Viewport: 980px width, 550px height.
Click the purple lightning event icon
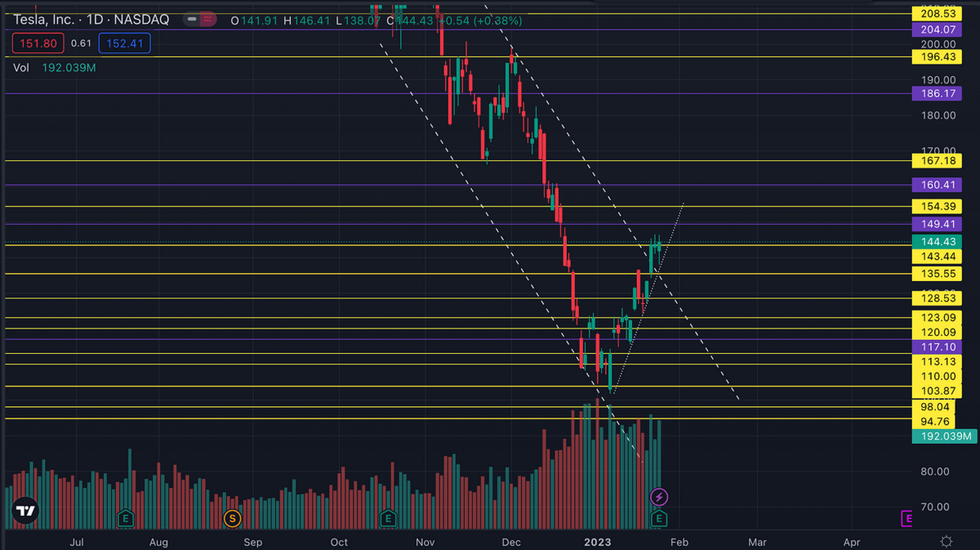(659, 497)
